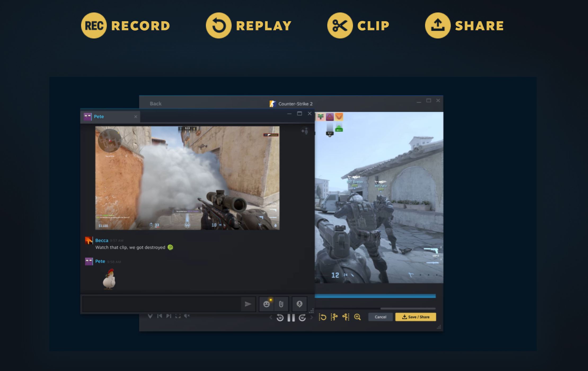Set clip end point at playhead
Viewport: 588px width, 371px height.
click(x=346, y=317)
